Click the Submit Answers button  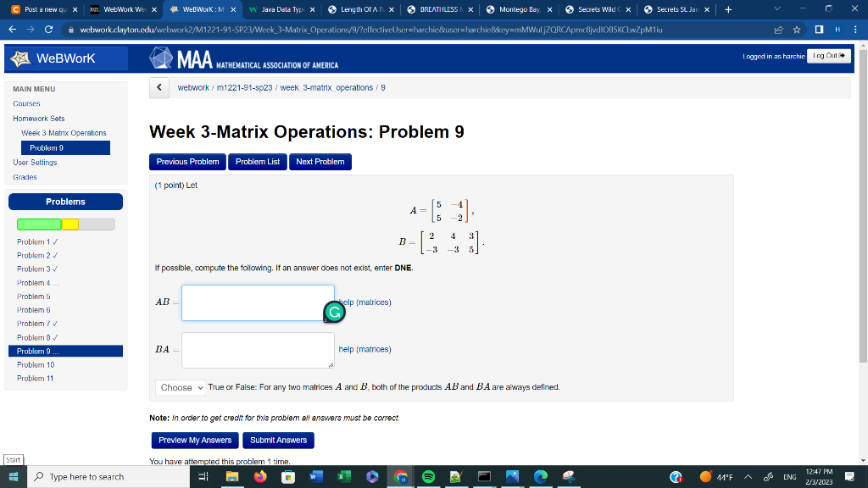point(278,441)
